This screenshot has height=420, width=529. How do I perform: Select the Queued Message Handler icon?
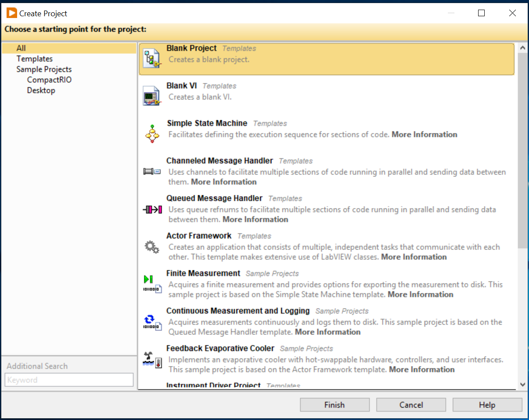click(151, 209)
